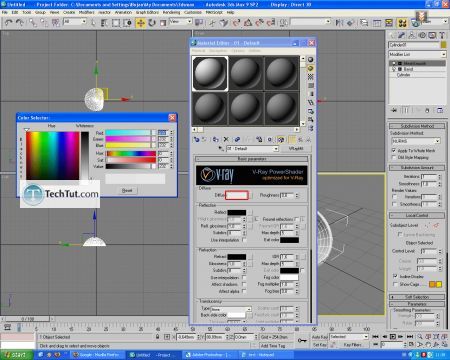Click the Undo arrow icon
The image size is (450, 360).
coord(9,23)
